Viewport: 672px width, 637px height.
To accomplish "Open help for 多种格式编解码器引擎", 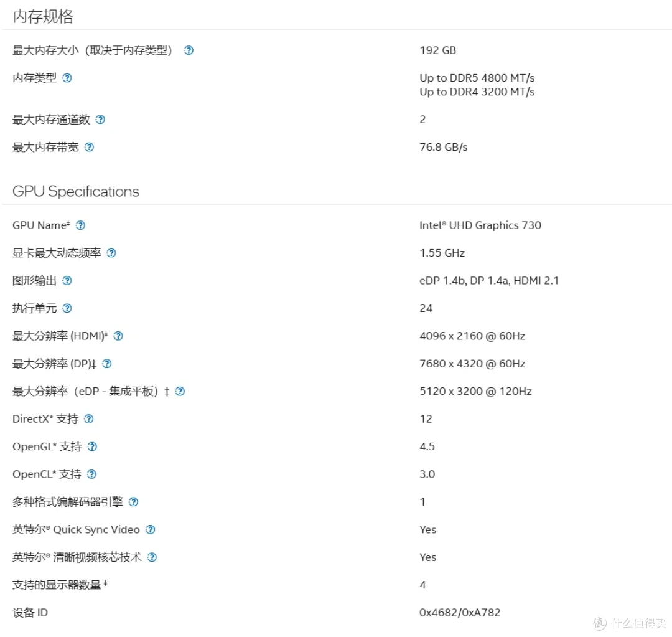I will pyautogui.click(x=133, y=502).
